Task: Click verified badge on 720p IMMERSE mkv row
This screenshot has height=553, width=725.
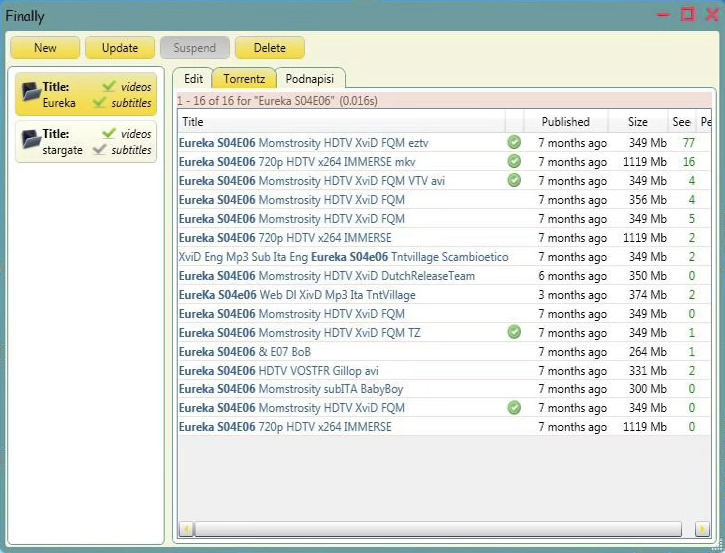Action: 514,161
